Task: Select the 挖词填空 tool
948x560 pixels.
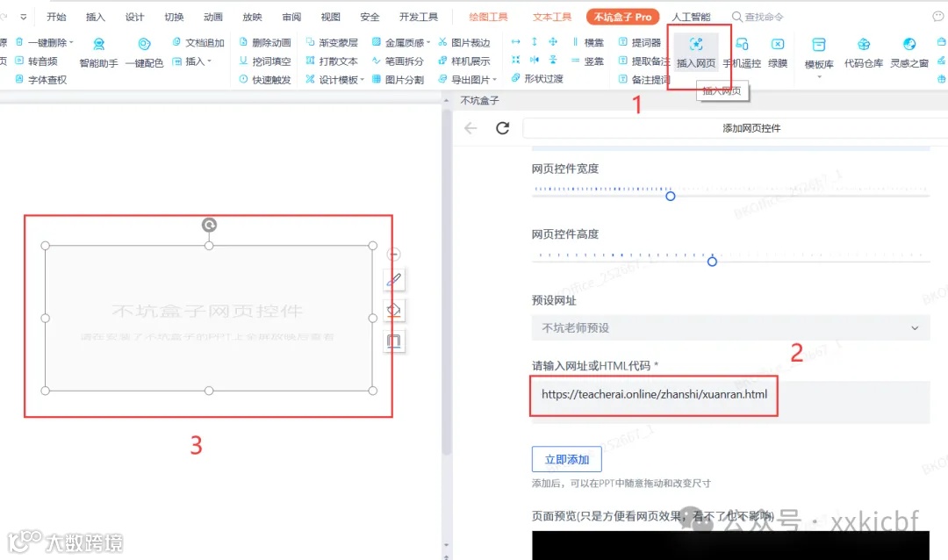Action: [265, 61]
